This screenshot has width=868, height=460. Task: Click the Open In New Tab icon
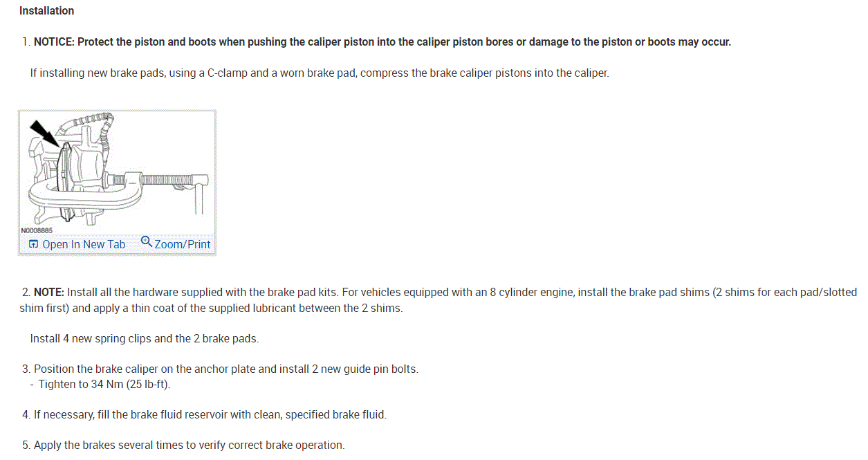click(x=33, y=244)
